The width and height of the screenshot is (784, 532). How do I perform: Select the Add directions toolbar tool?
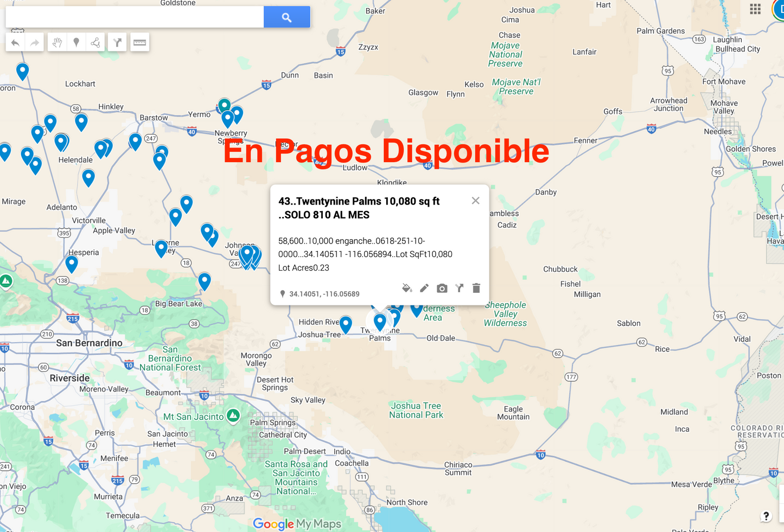click(x=117, y=42)
